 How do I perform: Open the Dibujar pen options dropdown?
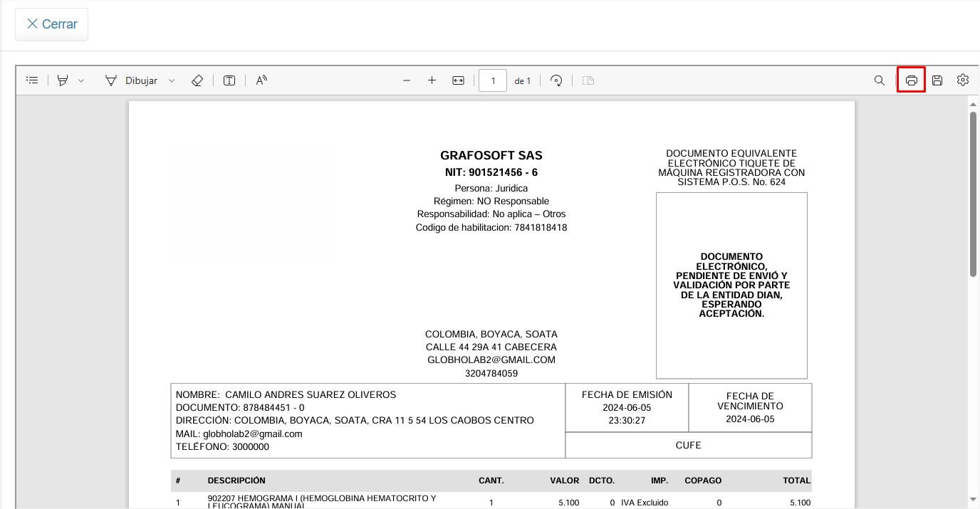point(172,80)
